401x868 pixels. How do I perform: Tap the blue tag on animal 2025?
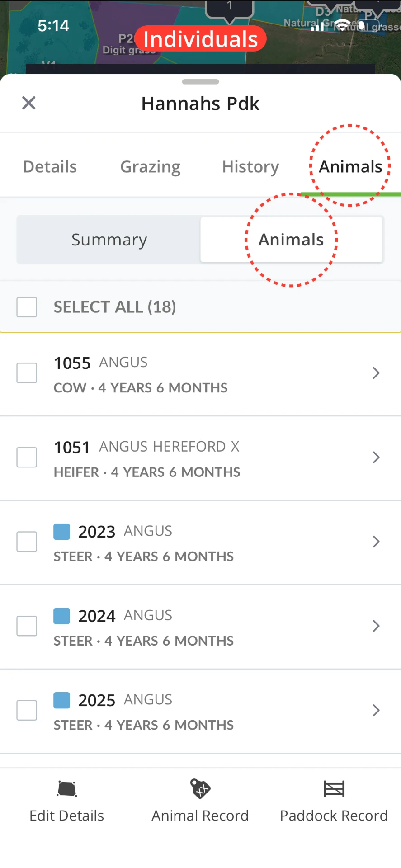62,700
